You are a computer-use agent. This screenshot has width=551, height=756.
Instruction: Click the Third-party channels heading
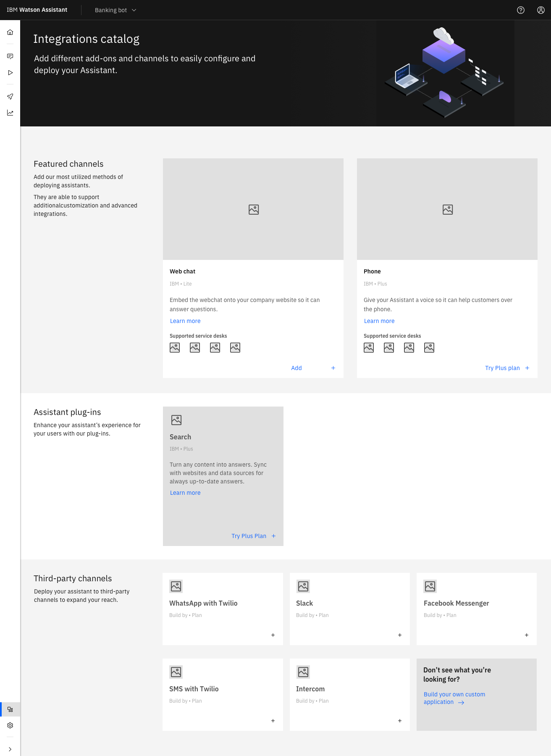pyautogui.click(x=73, y=578)
